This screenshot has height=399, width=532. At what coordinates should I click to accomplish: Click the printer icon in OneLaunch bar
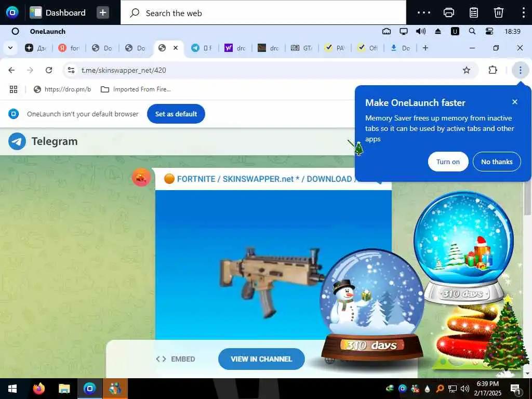tap(449, 12)
